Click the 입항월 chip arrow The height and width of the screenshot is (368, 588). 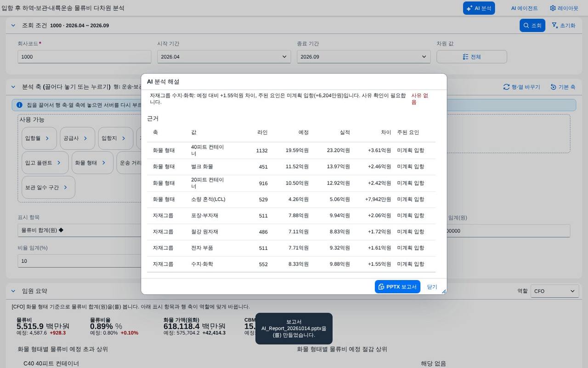48,138
